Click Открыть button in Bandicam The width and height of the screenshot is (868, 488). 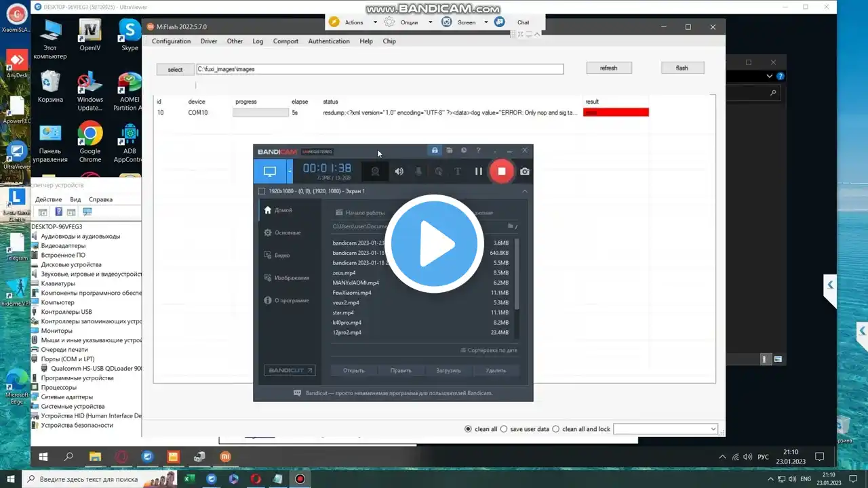(354, 371)
